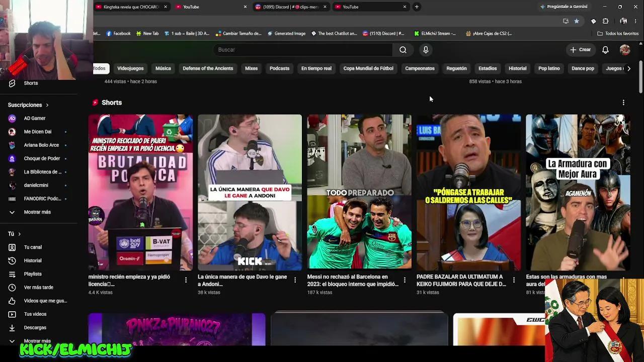Expand the Tú section arrow
644x362 pixels.
point(20,234)
